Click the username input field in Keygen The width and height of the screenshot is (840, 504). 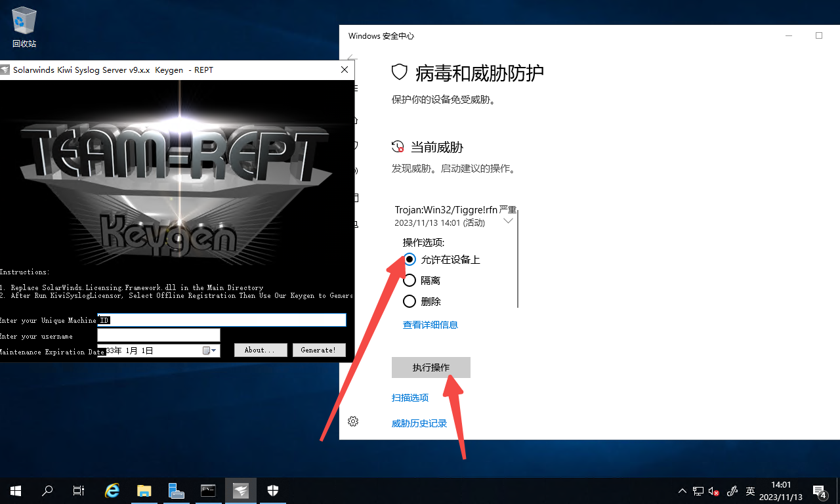click(158, 335)
